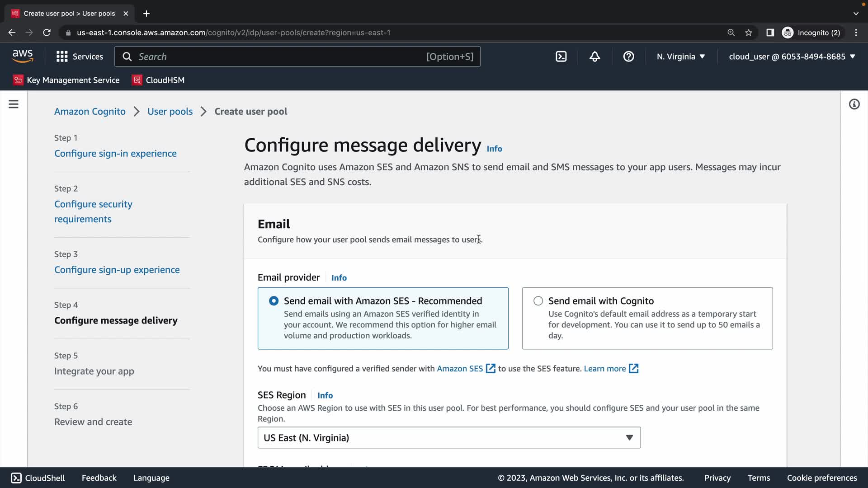
Task: Open the notifications bell icon
Action: (x=595, y=56)
